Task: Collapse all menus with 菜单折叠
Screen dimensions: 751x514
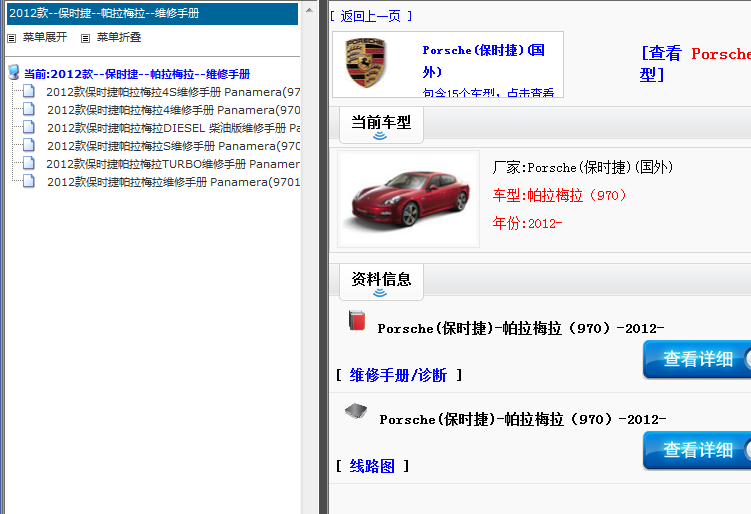Action: [x=118, y=37]
